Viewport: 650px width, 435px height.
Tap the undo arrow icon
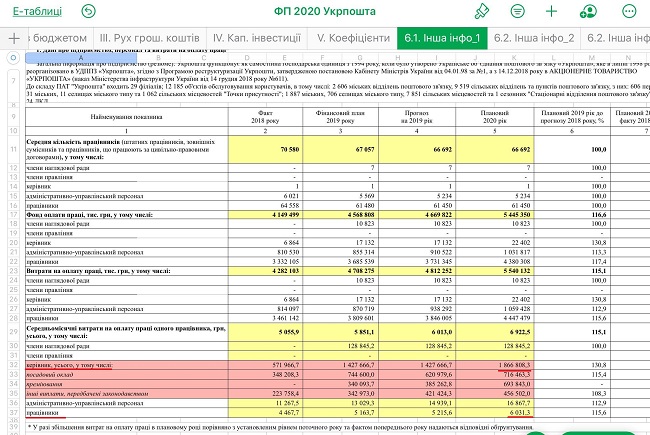coord(90,12)
